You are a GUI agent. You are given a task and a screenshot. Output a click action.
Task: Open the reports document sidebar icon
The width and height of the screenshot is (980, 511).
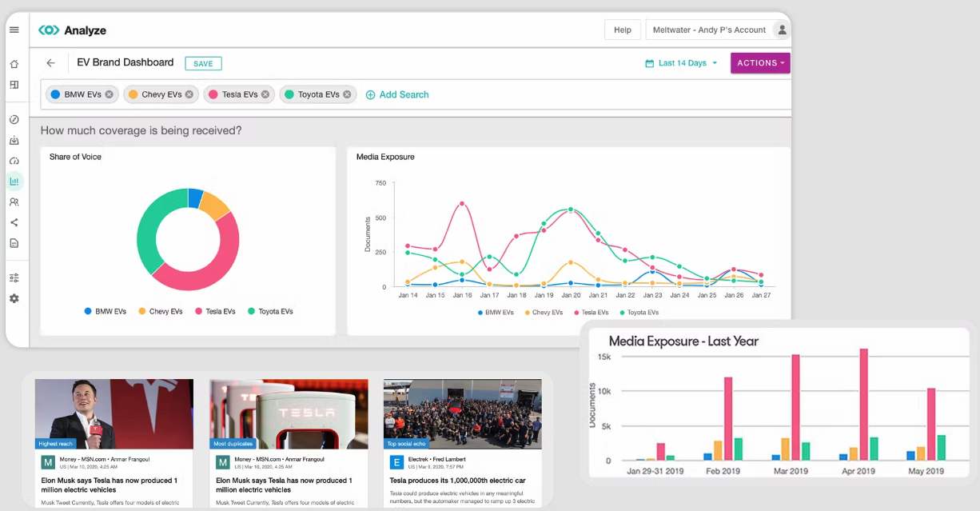[x=14, y=243]
